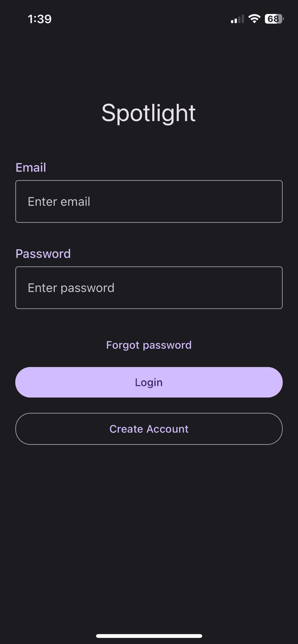
Task: Select the purple filled Login pill
Action: pyautogui.click(x=149, y=382)
